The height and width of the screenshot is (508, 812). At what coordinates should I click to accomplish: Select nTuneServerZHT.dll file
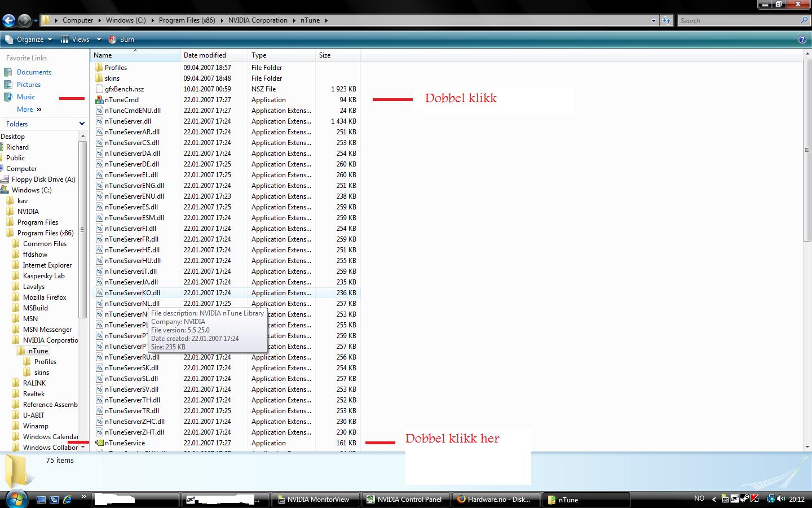pos(134,432)
